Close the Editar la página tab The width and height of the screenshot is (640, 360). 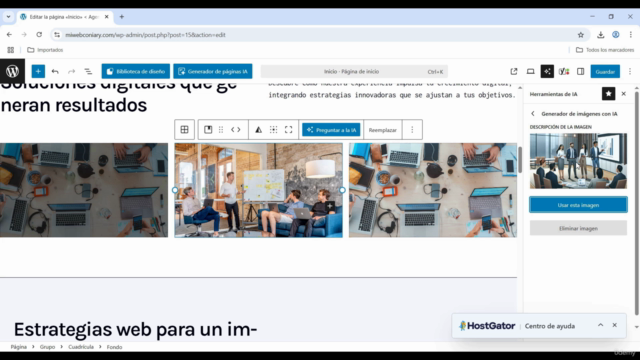coord(107,17)
